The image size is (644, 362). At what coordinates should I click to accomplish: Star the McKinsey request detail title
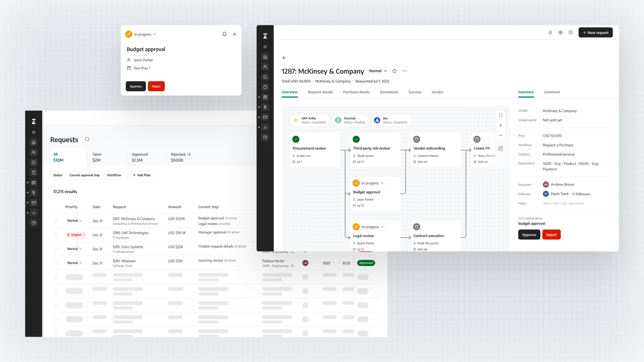click(x=394, y=71)
